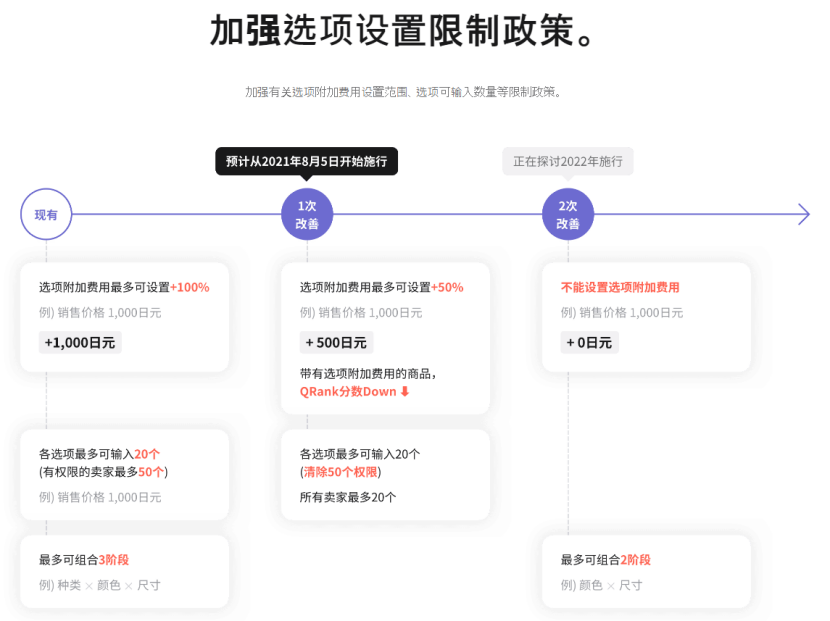Select the +50% highlighted value
The height and width of the screenshot is (621, 830).
(x=449, y=287)
